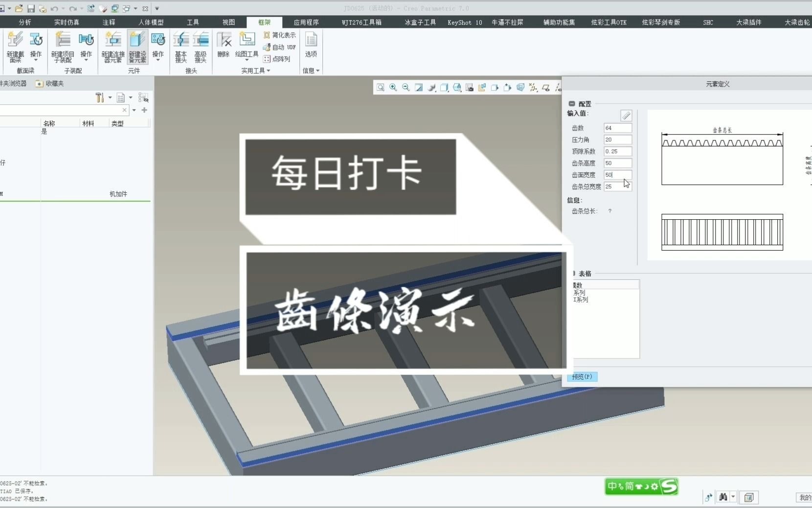Click the 预览(P) button in the dialog
Screen dimensions: 812x508
[x=581, y=377]
